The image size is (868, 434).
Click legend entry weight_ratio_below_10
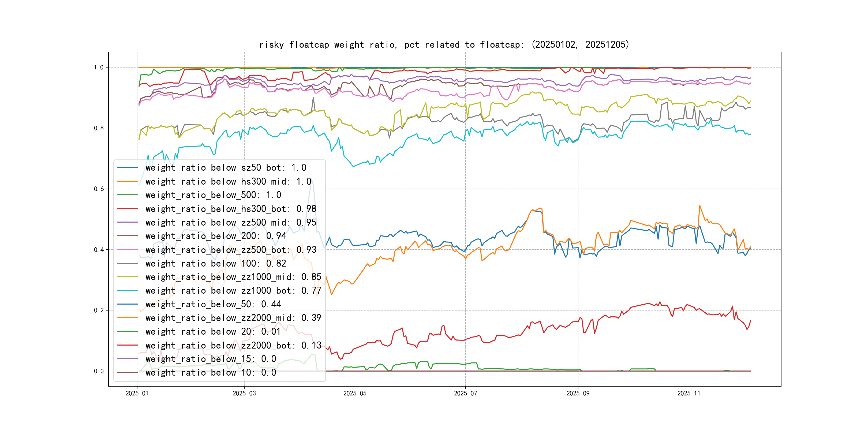211,373
